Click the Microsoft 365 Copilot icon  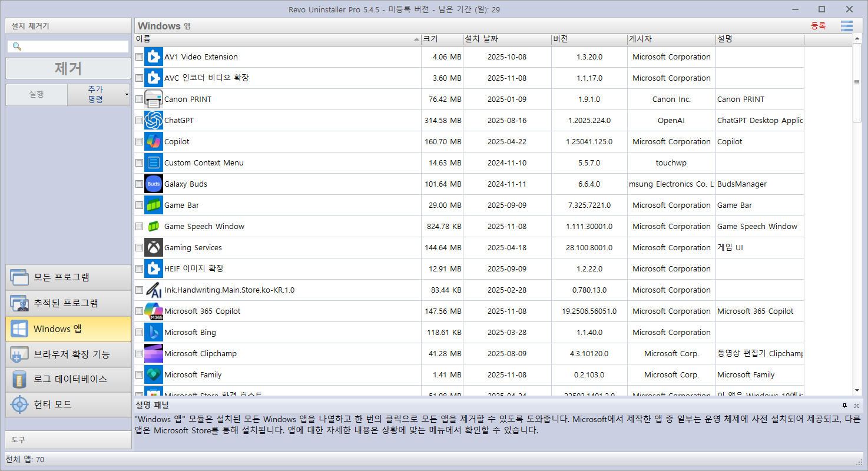154,311
